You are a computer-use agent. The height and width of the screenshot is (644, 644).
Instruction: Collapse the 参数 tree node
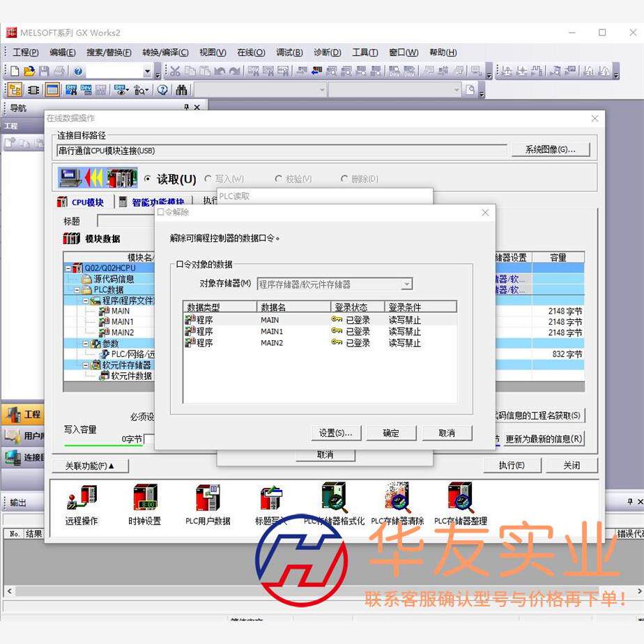coord(86,344)
